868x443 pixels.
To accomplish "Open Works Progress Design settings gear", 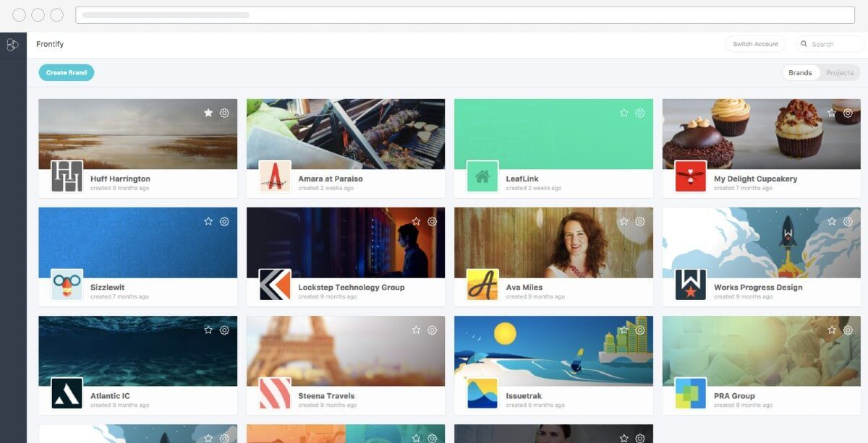I will point(848,221).
